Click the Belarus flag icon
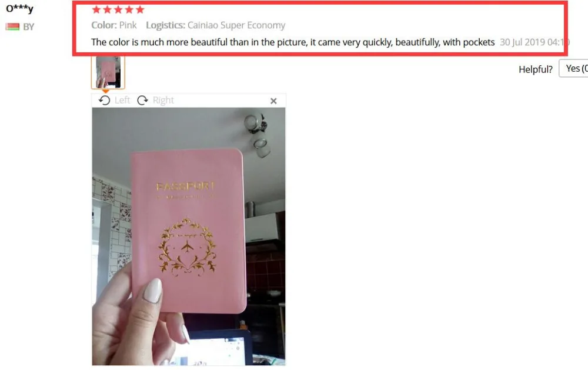The width and height of the screenshot is (588, 370). click(12, 26)
